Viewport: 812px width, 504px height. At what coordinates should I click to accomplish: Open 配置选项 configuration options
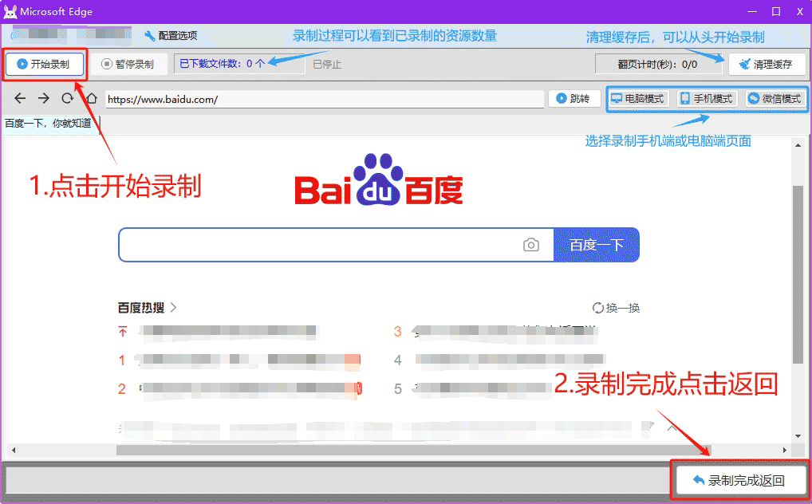[171, 36]
